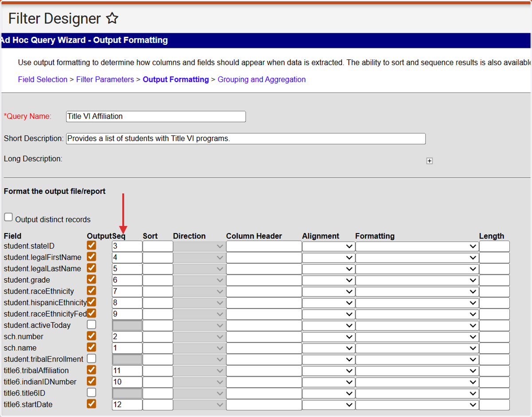
Task: Click Column Header field for sch.number
Action: [264, 337]
